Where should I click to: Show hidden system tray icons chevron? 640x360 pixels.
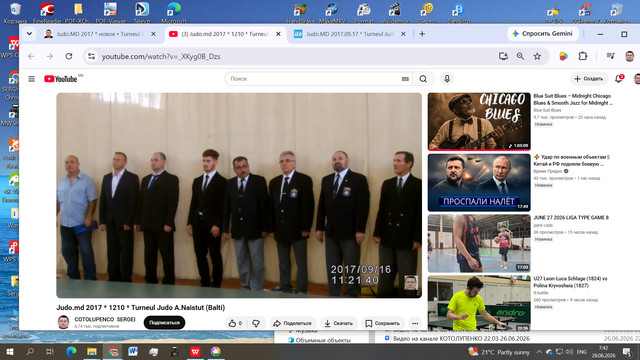tap(539, 351)
